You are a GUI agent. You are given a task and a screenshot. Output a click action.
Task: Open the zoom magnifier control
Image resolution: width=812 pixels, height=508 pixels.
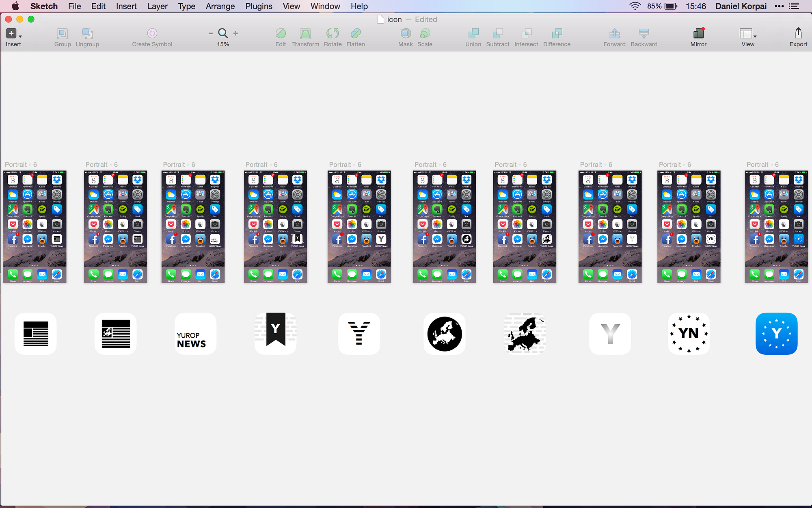[x=222, y=33]
